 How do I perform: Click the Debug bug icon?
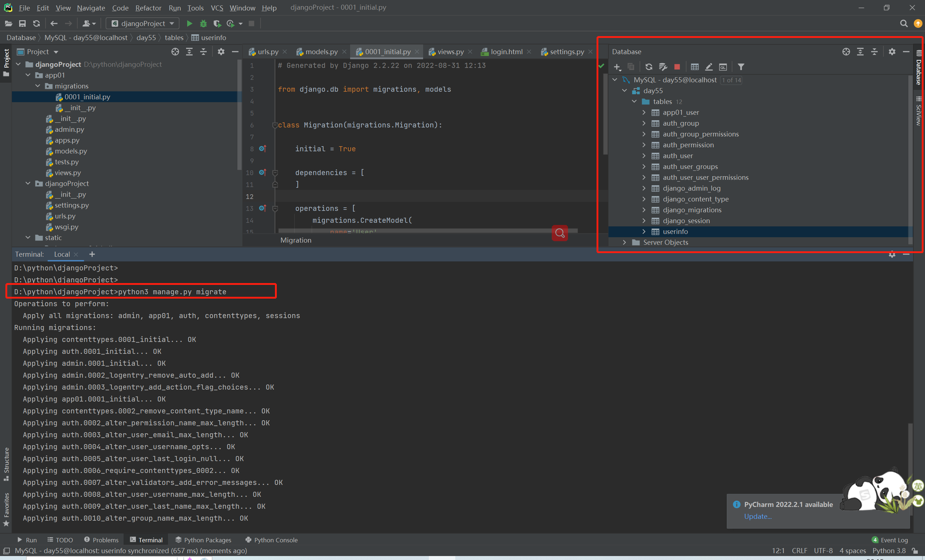click(203, 23)
